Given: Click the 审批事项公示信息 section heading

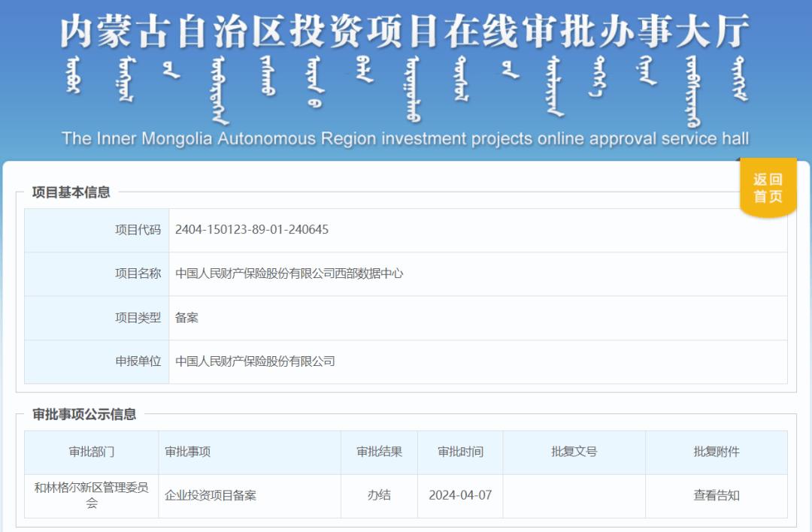Looking at the screenshot, I should coord(84,415).
